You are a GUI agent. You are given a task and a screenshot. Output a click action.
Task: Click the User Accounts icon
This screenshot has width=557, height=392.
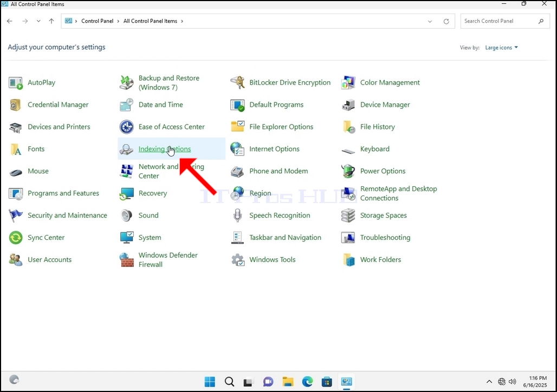(x=15, y=260)
